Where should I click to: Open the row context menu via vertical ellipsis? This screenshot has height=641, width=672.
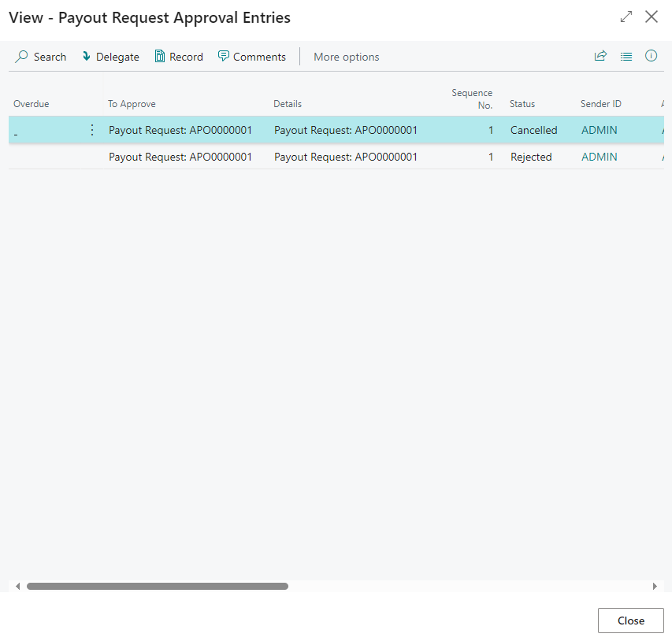pos(92,130)
